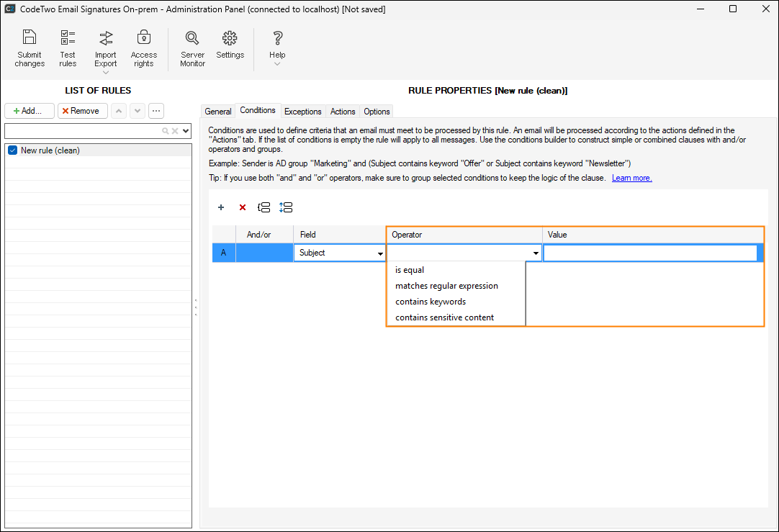The width and height of the screenshot is (779, 532).
Task: Uncheck the New rule (clean) checkbox
Action: click(12, 150)
